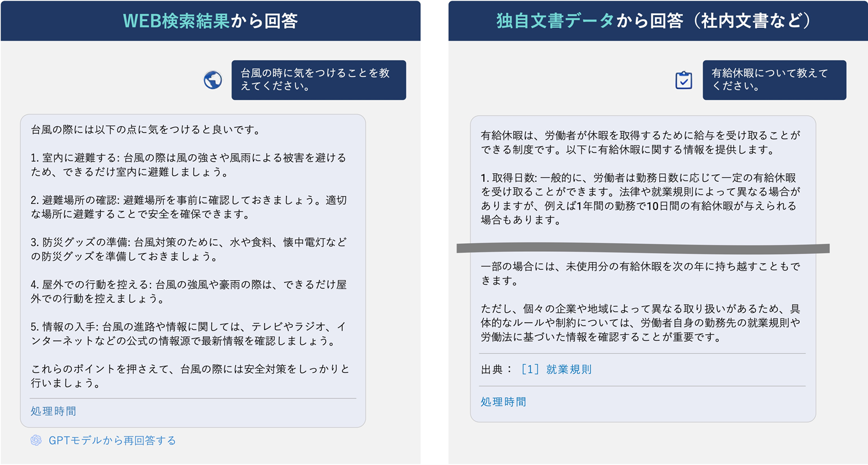Select the '独自文書データから回答' header tab
The height and width of the screenshot is (465, 868).
pyautogui.click(x=658, y=21)
